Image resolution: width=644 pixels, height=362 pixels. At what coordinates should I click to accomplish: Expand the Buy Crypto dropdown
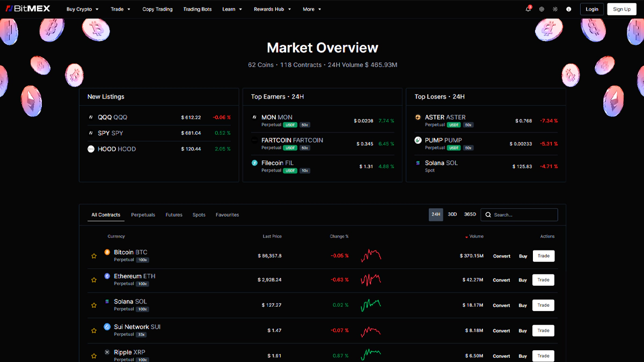(83, 9)
